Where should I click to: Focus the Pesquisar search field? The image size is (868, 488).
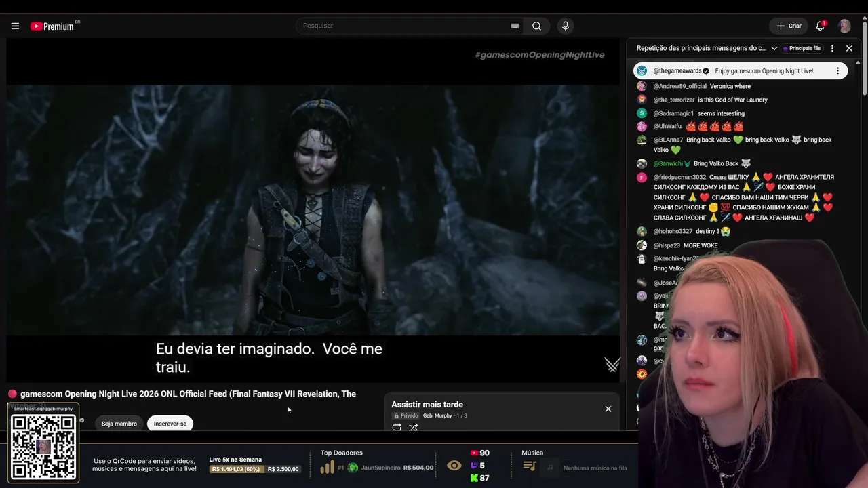click(x=404, y=26)
